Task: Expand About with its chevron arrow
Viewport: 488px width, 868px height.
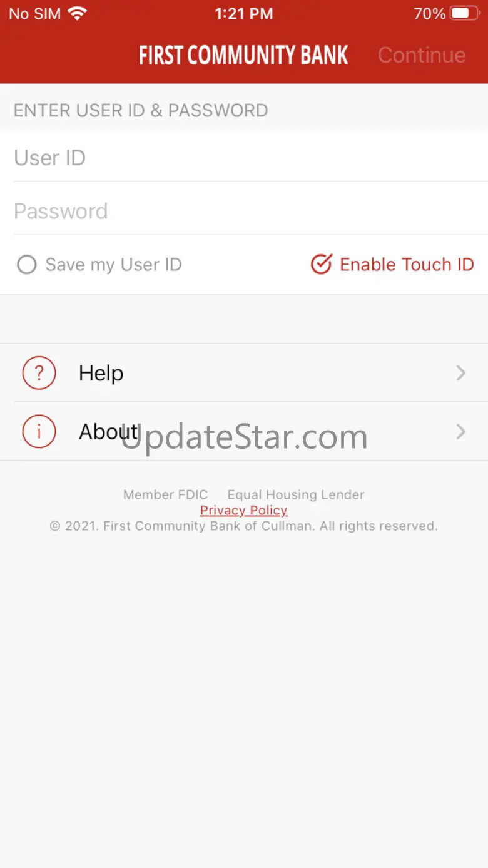Action: (x=461, y=431)
